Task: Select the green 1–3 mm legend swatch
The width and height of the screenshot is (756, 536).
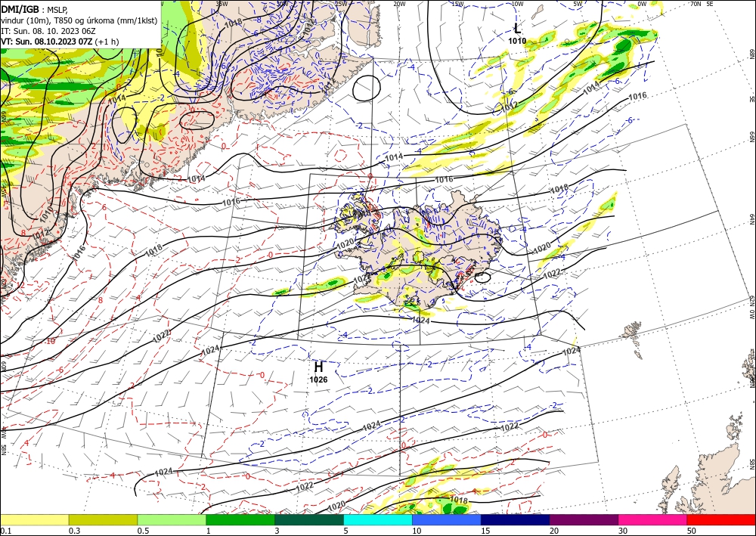Action: click(240, 519)
